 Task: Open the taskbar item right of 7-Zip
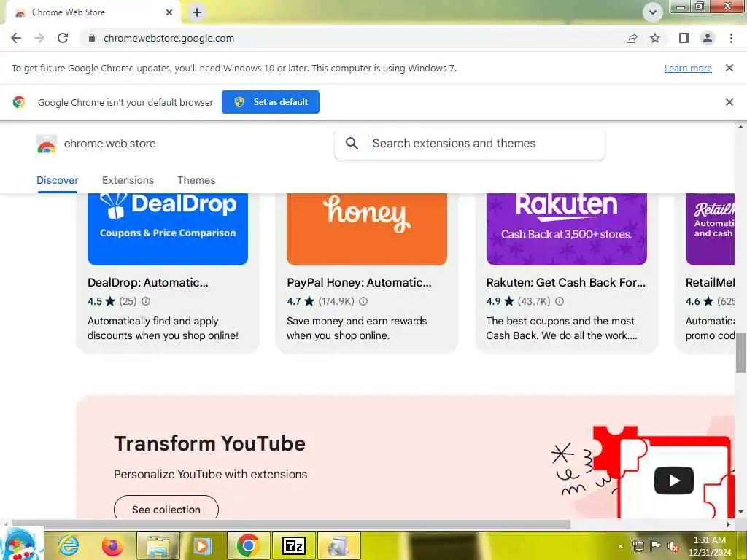338,545
